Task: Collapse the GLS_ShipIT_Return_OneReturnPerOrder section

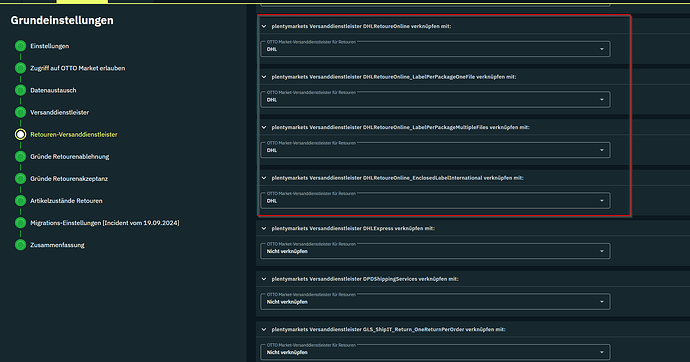Action: tap(264, 329)
